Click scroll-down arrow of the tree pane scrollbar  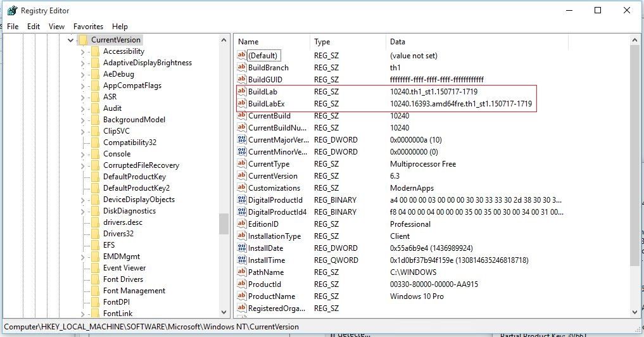[x=224, y=312]
